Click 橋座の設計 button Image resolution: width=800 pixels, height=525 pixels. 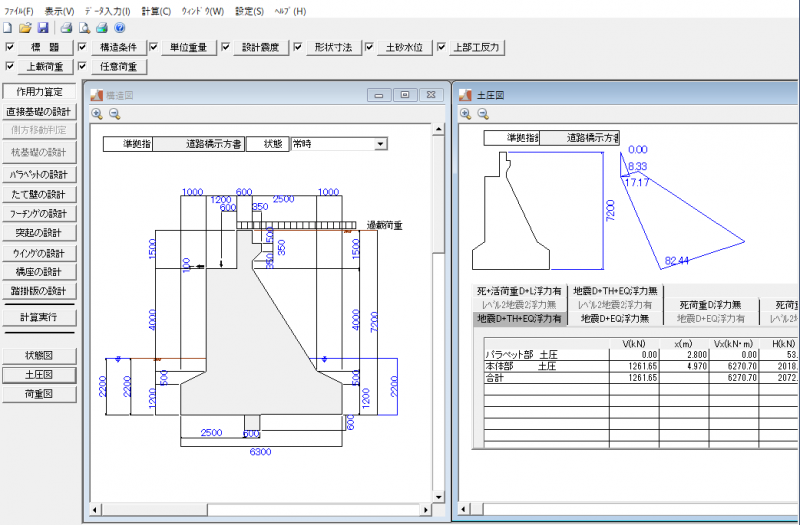click(x=39, y=272)
